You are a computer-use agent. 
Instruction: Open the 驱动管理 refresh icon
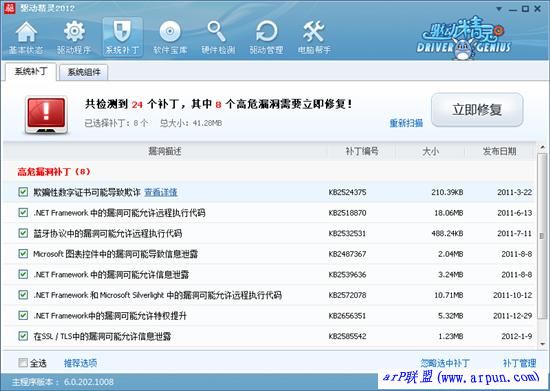(266, 38)
